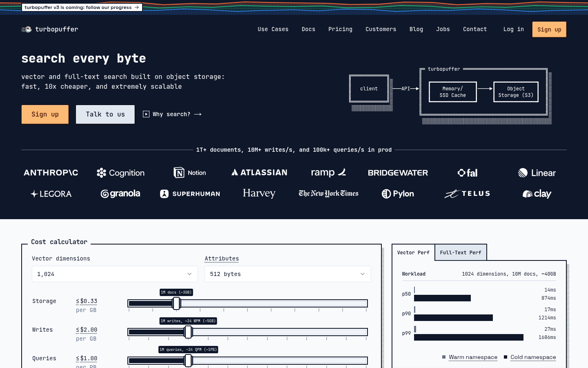Click the Anthropic customer logo
This screenshot has width=588, height=368.
(x=51, y=173)
